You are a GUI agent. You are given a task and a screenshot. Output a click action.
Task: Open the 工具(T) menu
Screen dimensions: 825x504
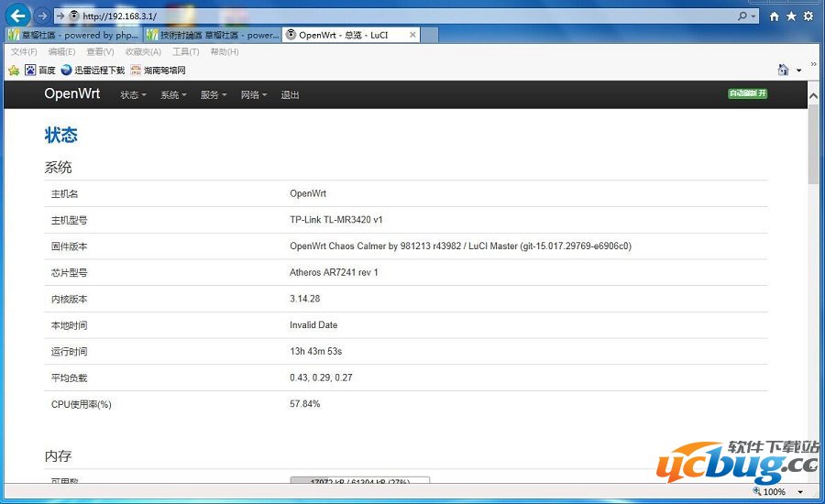[185, 52]
